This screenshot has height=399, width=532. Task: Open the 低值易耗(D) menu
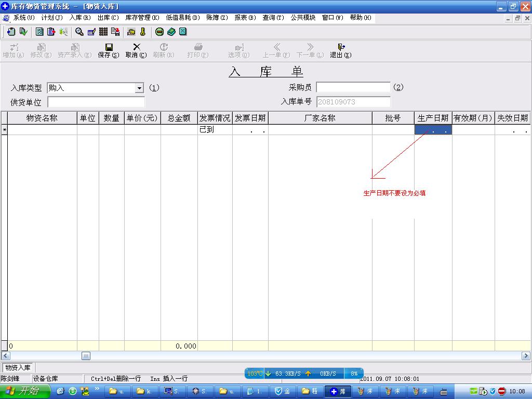183,18
